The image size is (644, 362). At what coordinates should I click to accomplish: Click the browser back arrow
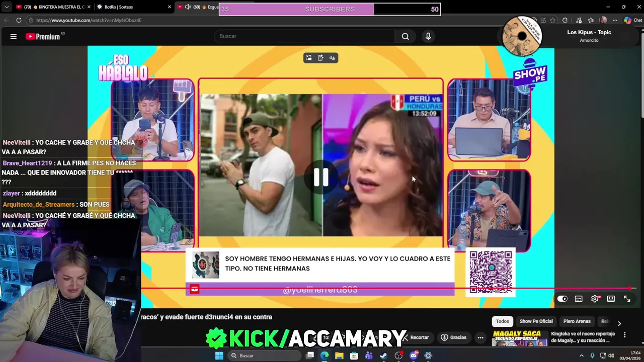(x=7, y=20)
